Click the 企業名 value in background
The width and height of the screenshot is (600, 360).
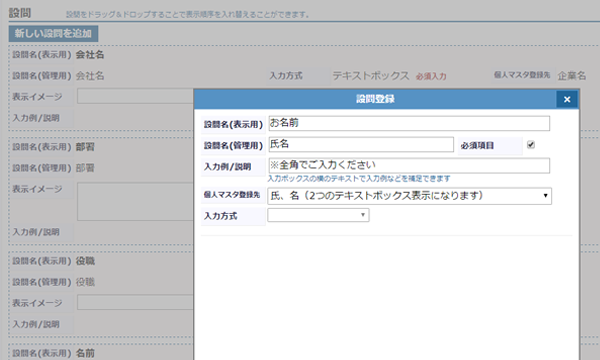coord(572,76)
